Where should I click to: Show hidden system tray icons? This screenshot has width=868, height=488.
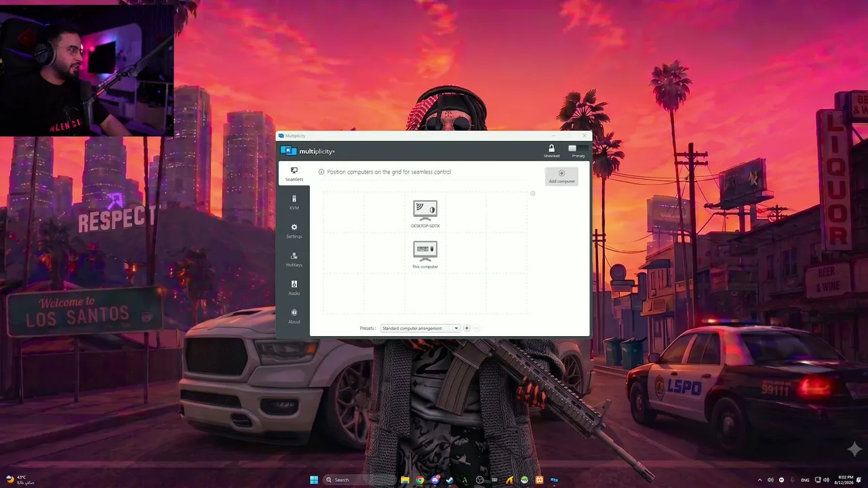point(759,480)
